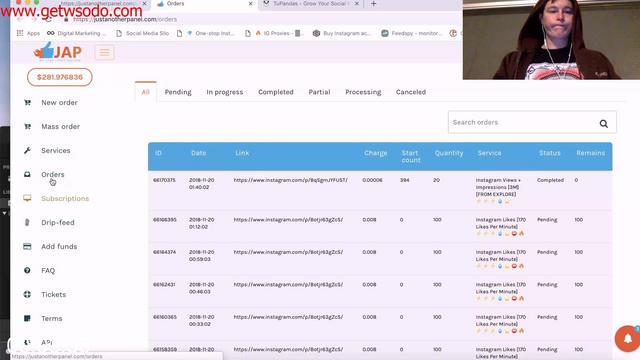Click the Drip-feed icon
The height and width of the screenshot is (360, 640).
pyautogui.click(x=27, y=222)
